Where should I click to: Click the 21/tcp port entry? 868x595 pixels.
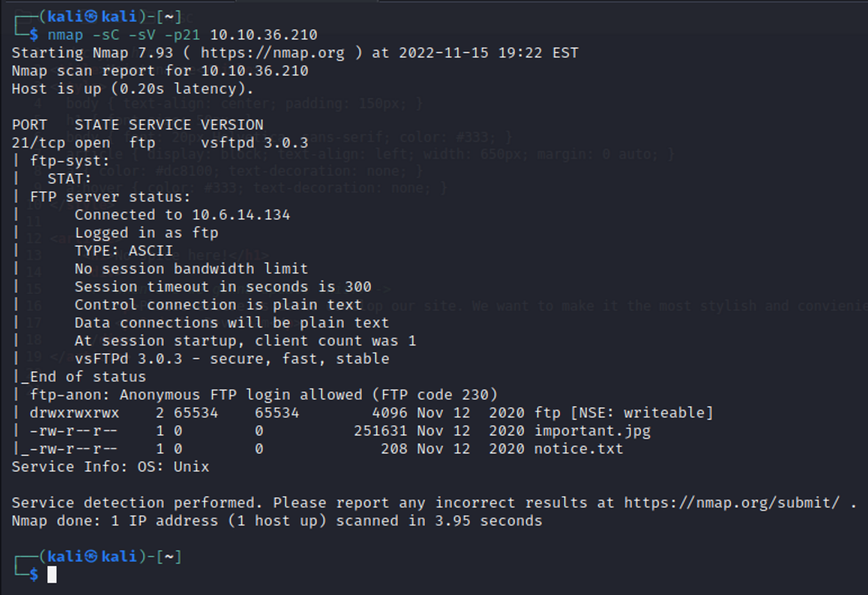(38, 143)
